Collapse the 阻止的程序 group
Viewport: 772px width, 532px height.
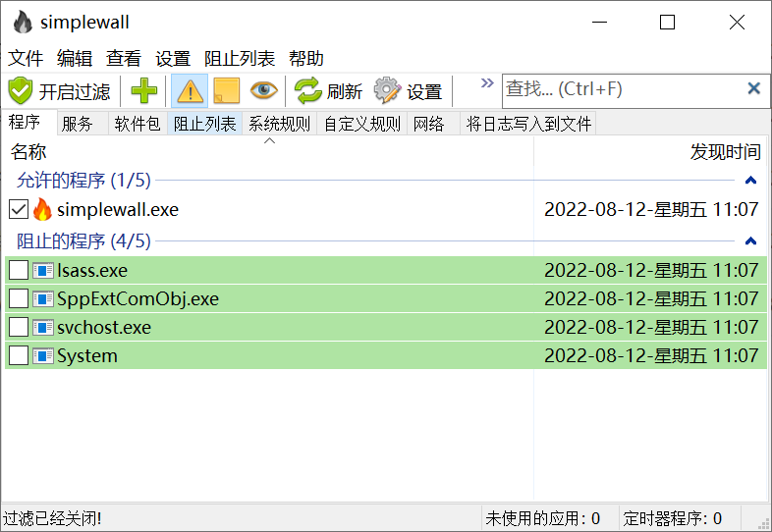tap(750, 241)
